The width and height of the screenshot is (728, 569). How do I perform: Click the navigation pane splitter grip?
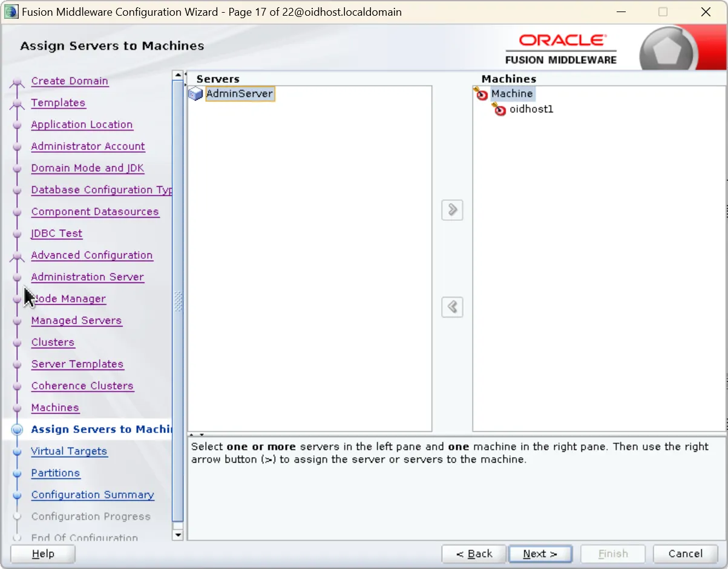[179, 301]
